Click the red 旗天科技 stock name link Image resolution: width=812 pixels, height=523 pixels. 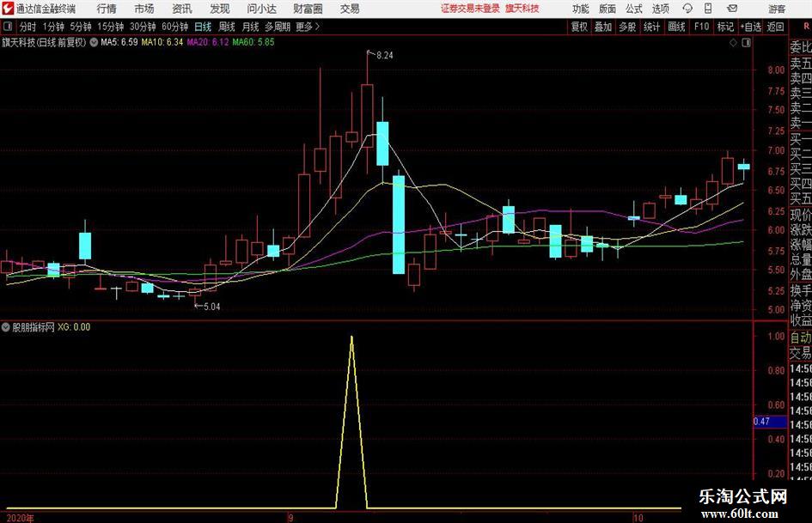(522, 9)
